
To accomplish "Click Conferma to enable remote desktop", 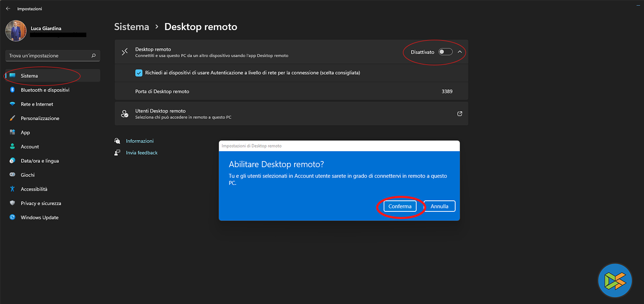I will tap(400, 206).
